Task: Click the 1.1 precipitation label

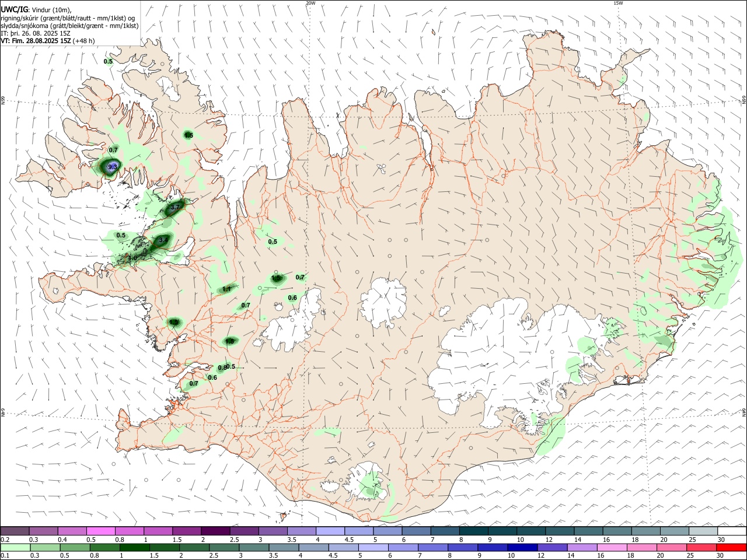Action: point(227,289)
